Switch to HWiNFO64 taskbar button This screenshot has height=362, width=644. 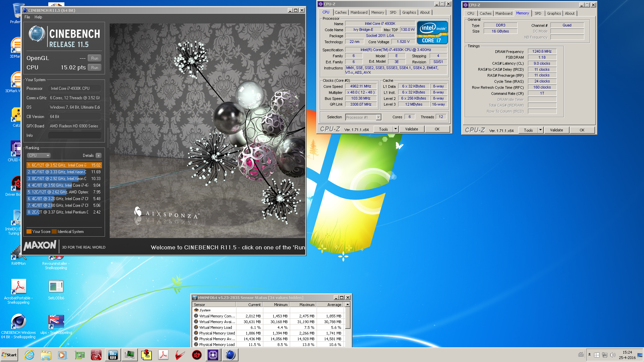click(x=113, y=355)
